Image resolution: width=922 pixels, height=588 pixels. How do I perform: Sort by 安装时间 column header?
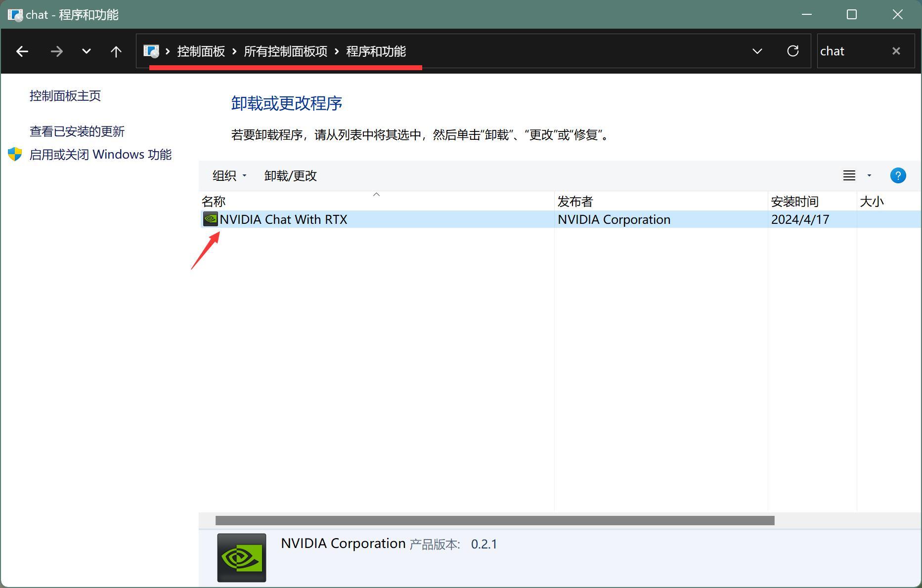812,201
